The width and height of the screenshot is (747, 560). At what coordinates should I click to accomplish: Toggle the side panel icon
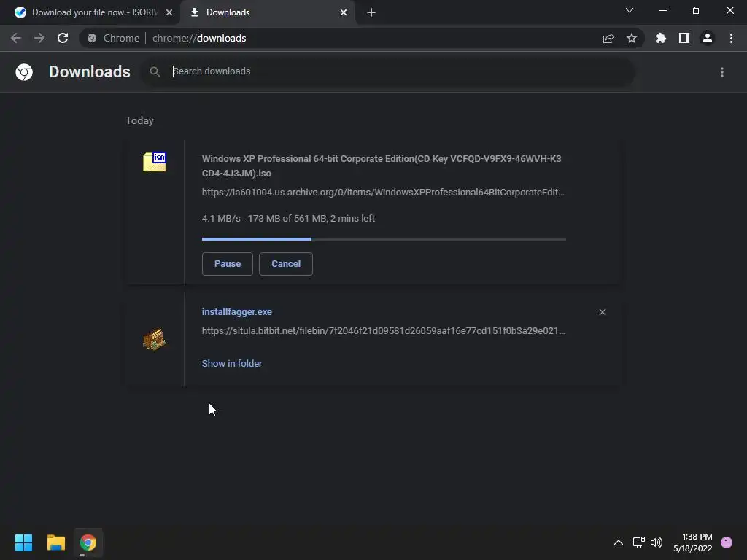(x=684, y=38)
